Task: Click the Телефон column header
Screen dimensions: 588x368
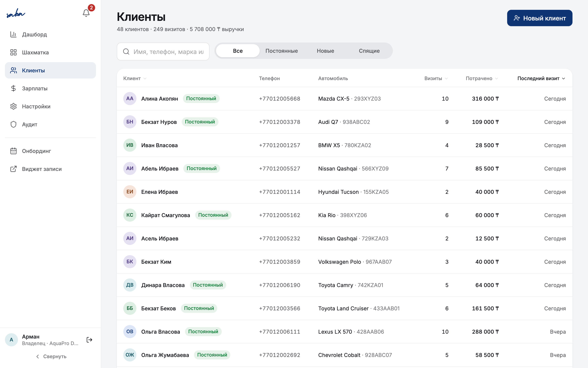Action: pos(269,78)
